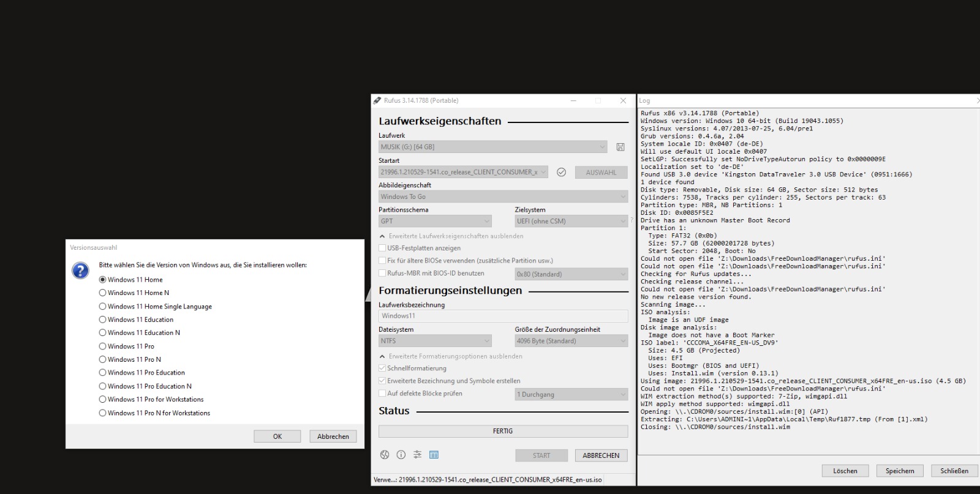980x494 pixels.
Task: Open the Laufwerk drive dropdown
Action: pyautogui.click(x=493, y=147)
